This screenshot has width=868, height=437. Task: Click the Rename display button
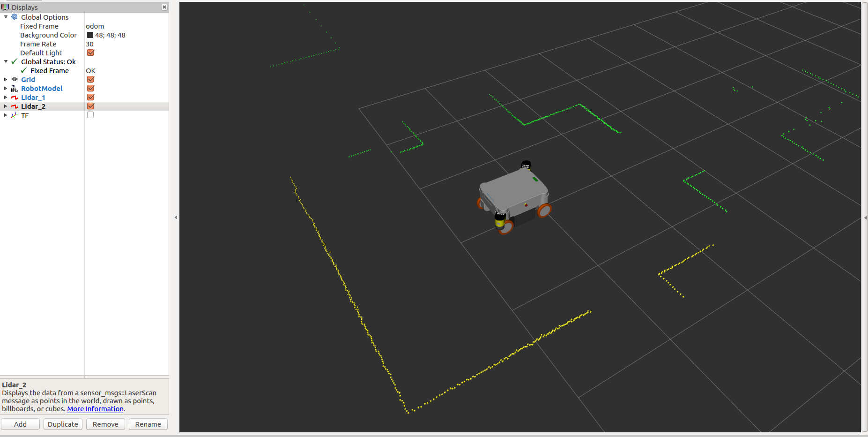(x=148, y=424)
